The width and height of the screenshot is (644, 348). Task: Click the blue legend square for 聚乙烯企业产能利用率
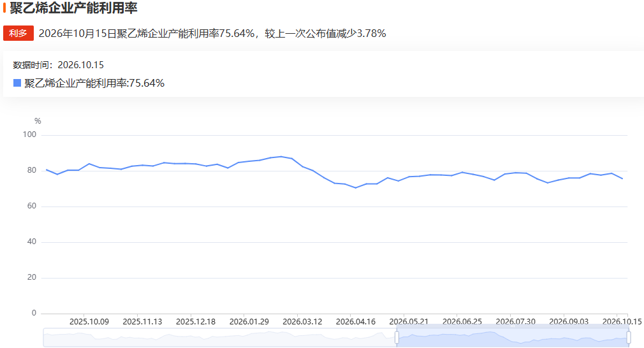17,83
